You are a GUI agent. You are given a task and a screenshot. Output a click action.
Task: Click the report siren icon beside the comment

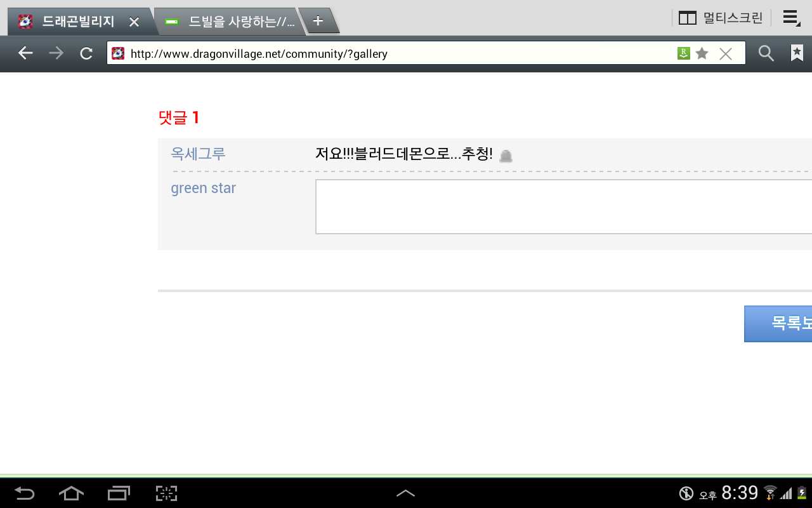506,156
